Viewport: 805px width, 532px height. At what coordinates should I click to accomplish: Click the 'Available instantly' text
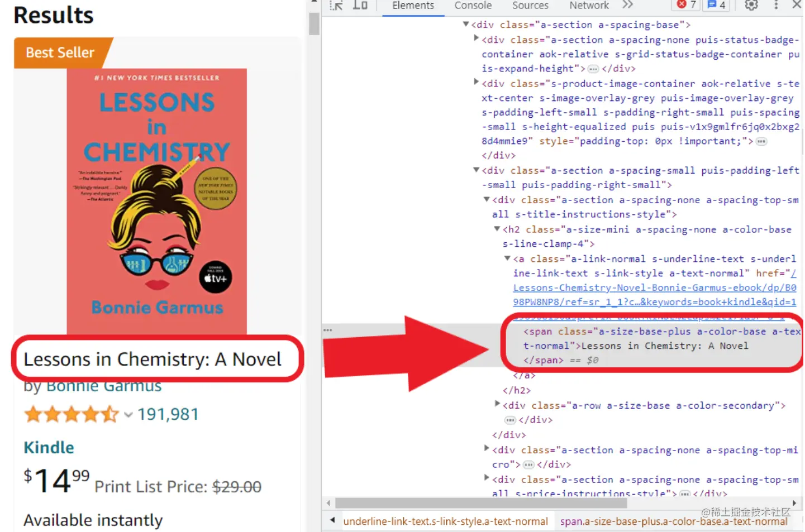[x=93, y=520]
